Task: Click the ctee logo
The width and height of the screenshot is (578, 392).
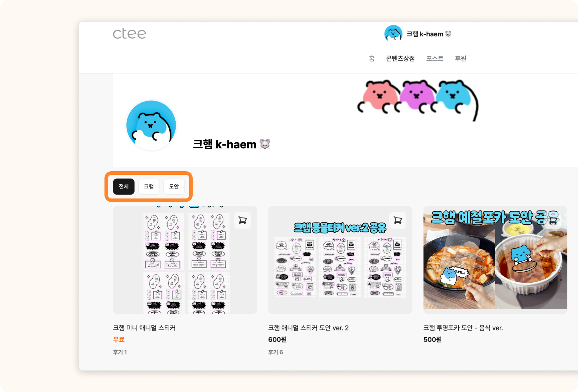Action: [x=129, y=34]
